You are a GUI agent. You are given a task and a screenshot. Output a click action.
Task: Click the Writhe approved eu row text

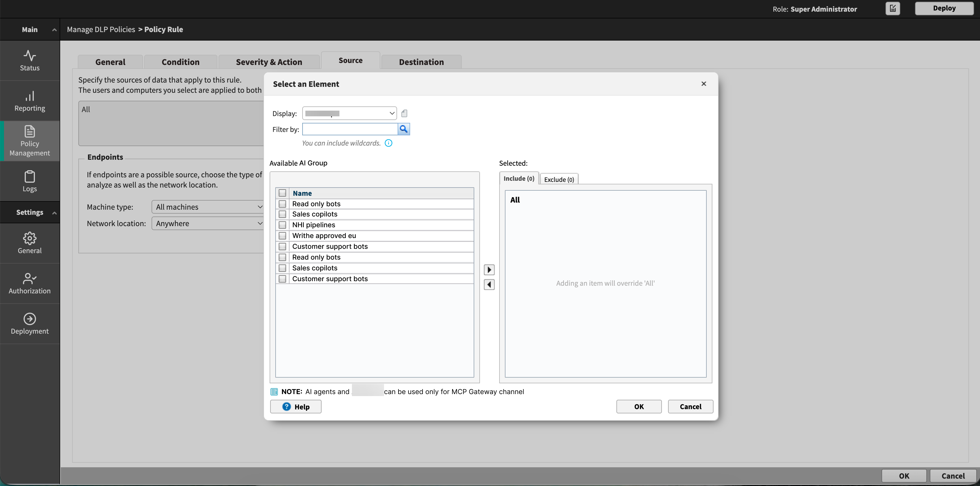(x=324, y=236)
